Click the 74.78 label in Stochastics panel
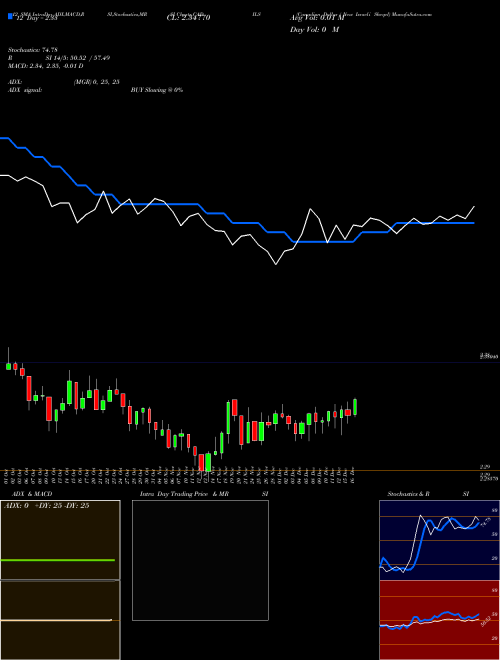Image resolution: width=500 pixels, height=660 pixels. click(484, 522)
